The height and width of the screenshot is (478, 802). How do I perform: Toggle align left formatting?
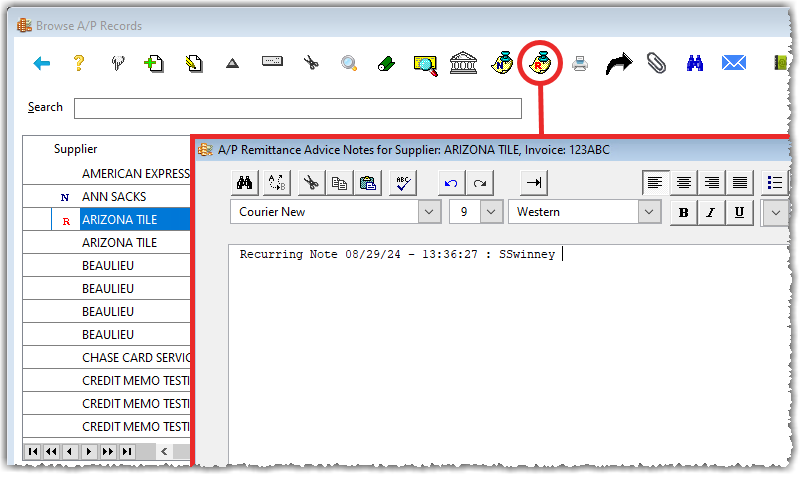pos(655,183)
